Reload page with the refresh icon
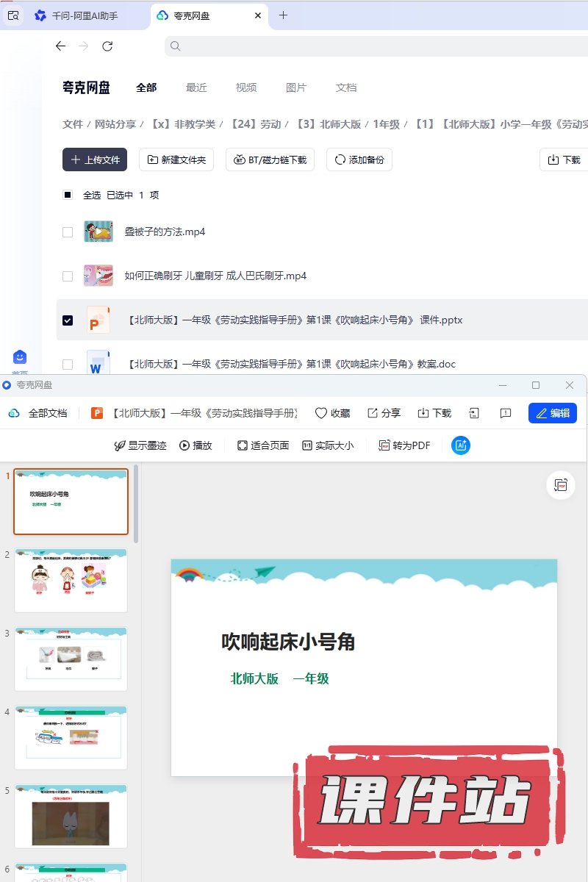 click(107, 46)
